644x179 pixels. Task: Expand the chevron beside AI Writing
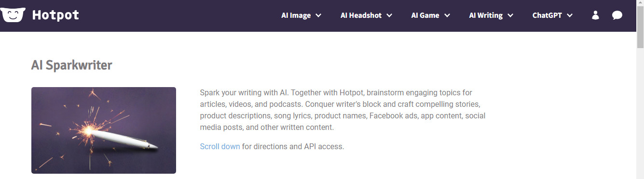click(x=510, y=15)
